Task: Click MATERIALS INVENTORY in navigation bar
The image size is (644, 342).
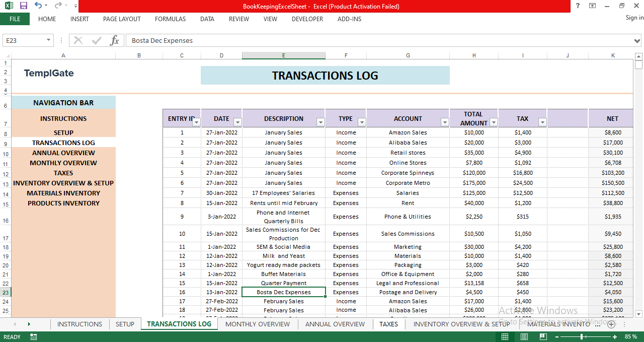Action: (x=63, y=193)
